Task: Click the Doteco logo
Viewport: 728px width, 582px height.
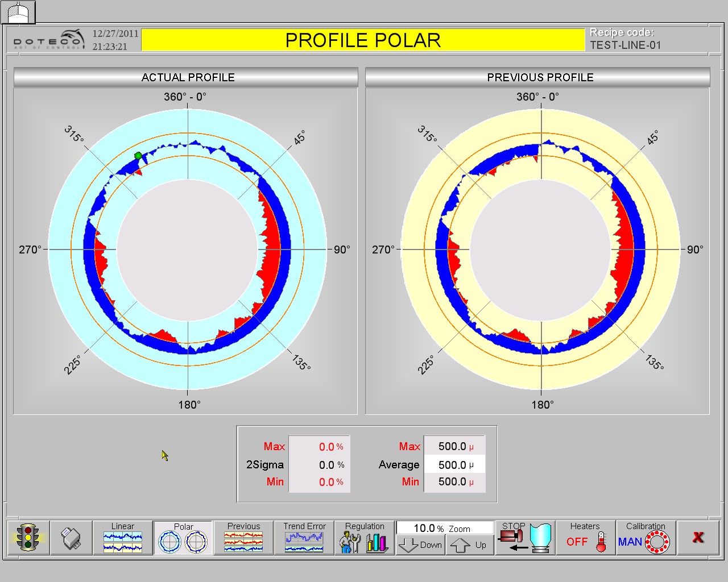Action: [49, 40]
